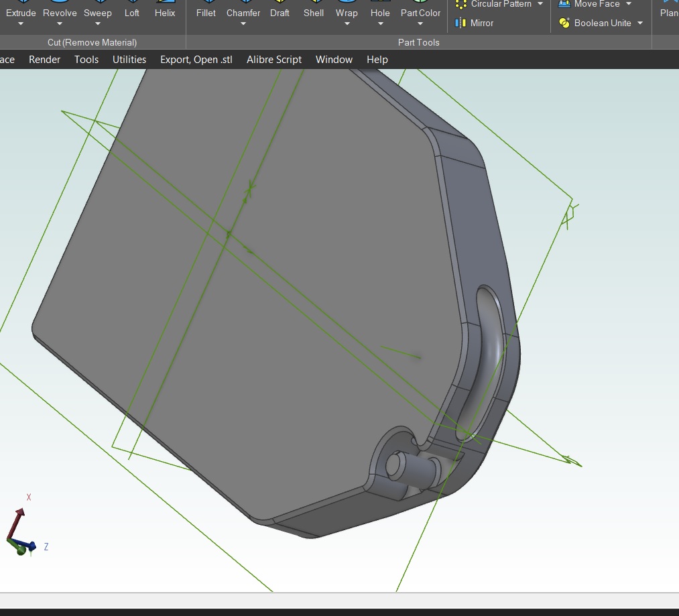Expand the Hole tool dropdown arrow
The image size is (679, 616).
[380, 24]
